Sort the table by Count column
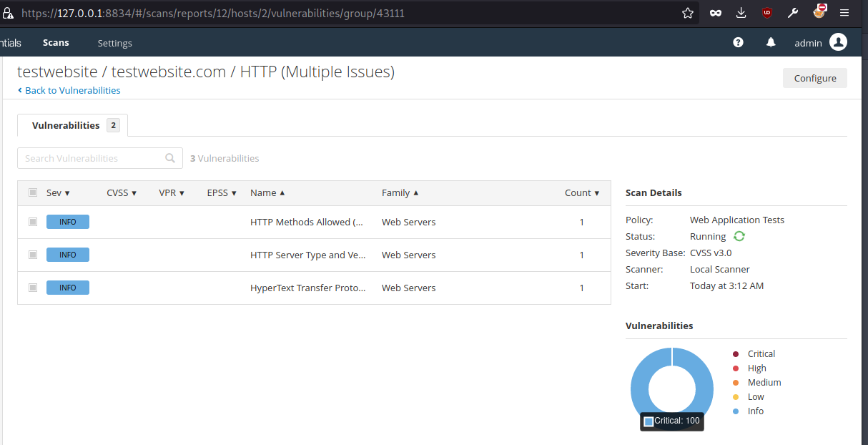This screenshot has width=868, height=445. pos(582,193)
